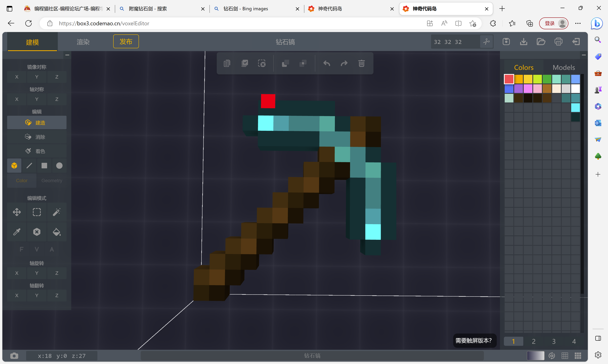Switch to palette page 3

tap(554, 341)
